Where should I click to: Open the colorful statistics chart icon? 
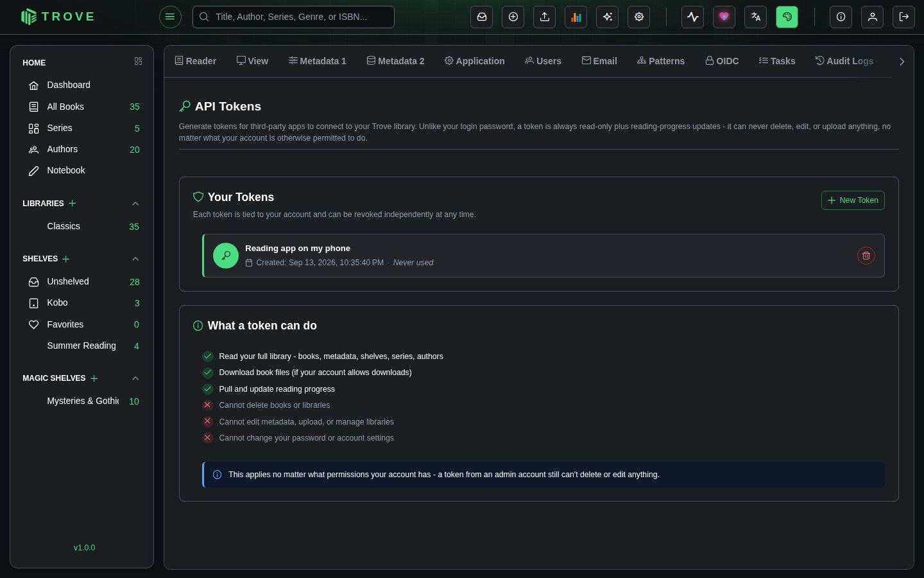tap(576, 17)
